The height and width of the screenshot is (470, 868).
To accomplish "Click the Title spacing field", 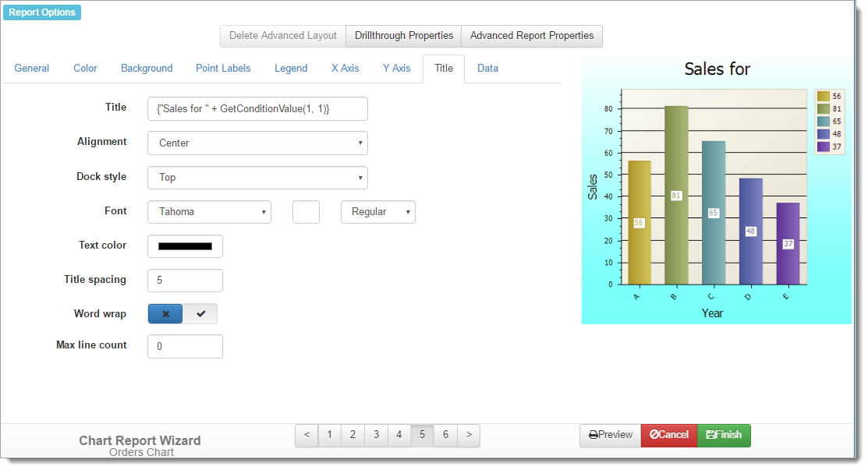I will tap(185, 281).
